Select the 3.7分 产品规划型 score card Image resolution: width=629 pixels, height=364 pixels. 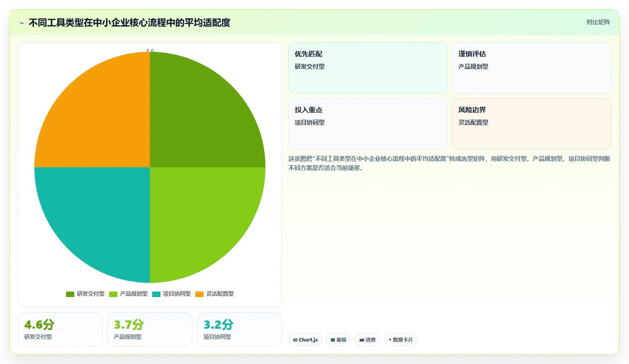150,329
